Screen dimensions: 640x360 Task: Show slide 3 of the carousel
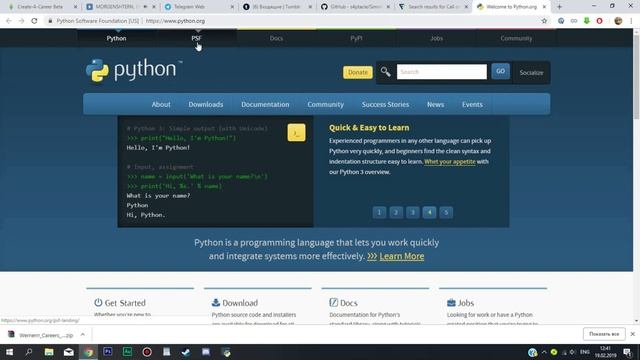[x=413, y=212]
